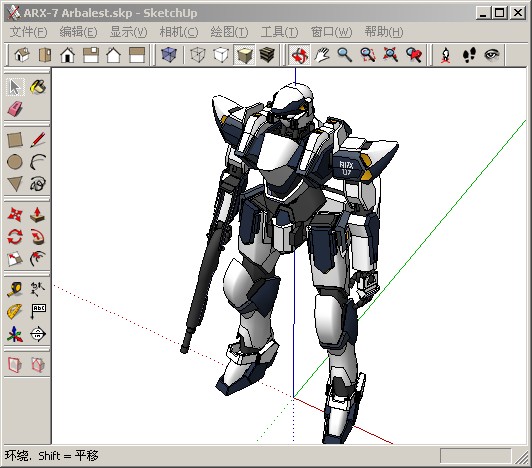Click the value control box in status bar
Screen dimensions: 532x468
tap(475, 456)
